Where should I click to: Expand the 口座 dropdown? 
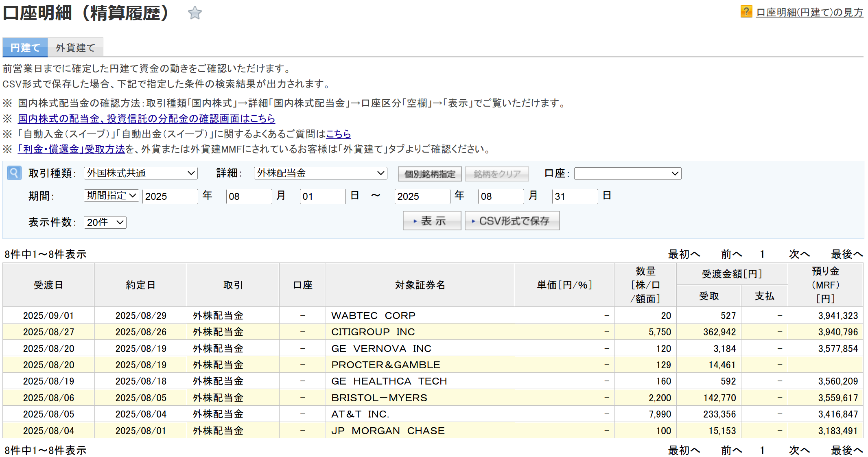pos(627,174)
